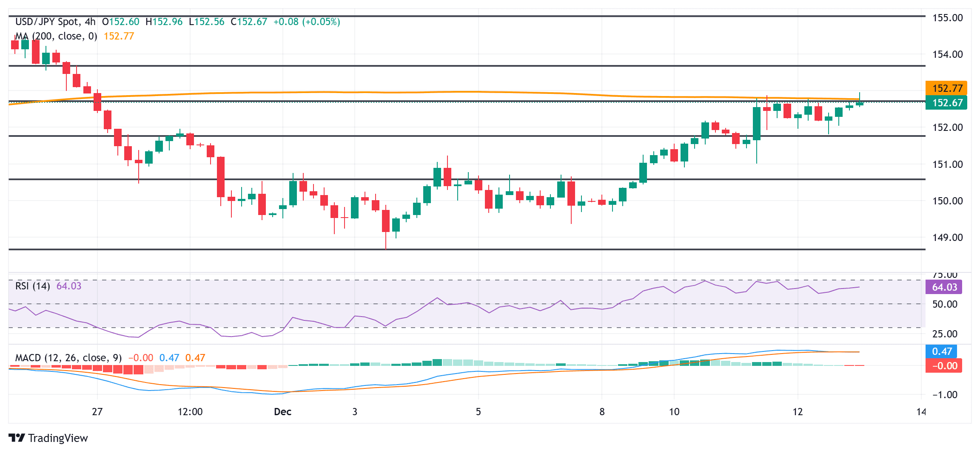This screenshot has width=980, height=453.
Task: Click the MACD histogram value -0.00 in legend
Action: pyautogui.click(x=141, y=358)
